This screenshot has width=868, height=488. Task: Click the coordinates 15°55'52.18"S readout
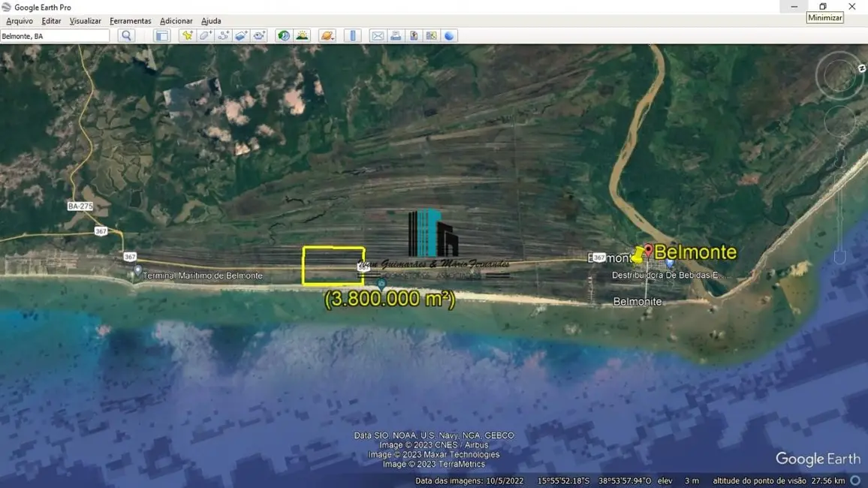click(564, 480)
